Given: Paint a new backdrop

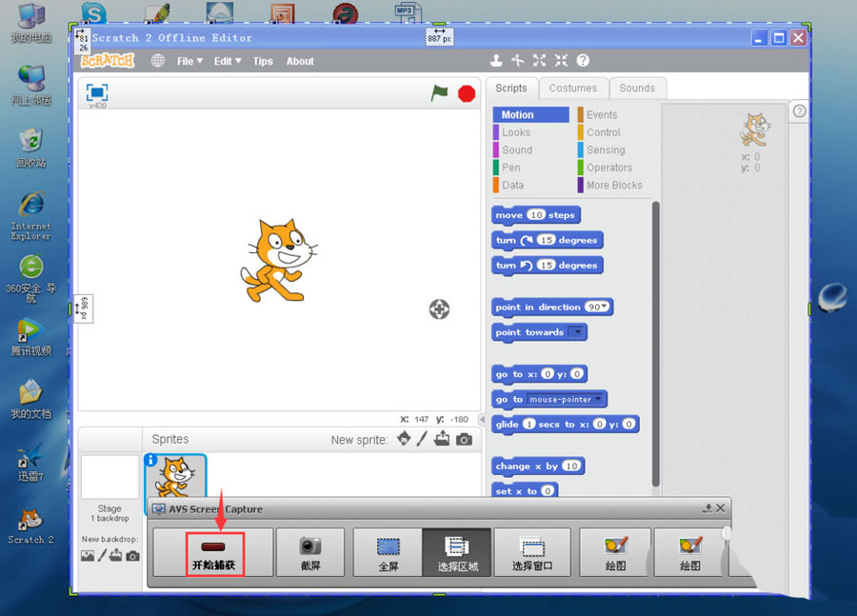Looking at the screenshot, I should click(102, 556).
